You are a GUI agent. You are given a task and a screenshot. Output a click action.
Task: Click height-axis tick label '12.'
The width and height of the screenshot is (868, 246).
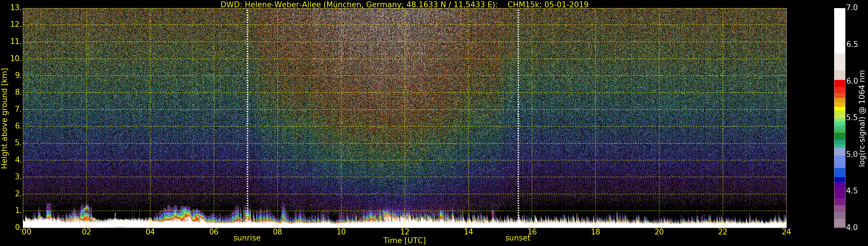tap(16, 25)
